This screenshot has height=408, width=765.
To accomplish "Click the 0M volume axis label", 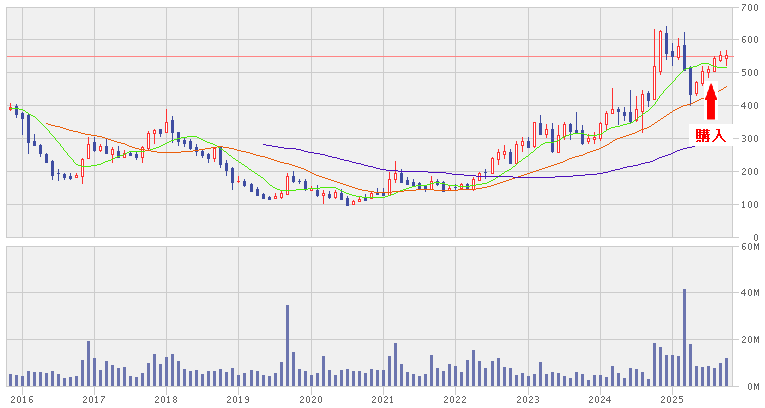I will pyautogui.click(x=751, y=386).
